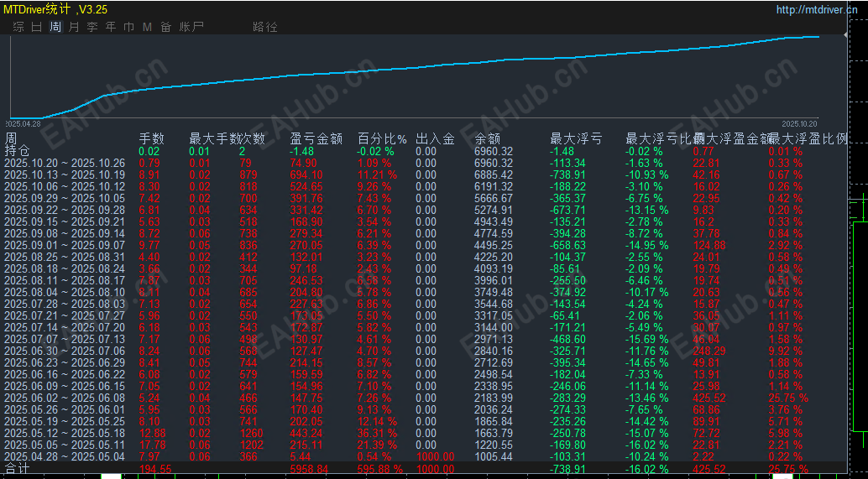This screenshot has width=868, height=479.
Task: Click deposit value 1000.00 in 2025.04.28 row
Action: click(x=436, y=457)
